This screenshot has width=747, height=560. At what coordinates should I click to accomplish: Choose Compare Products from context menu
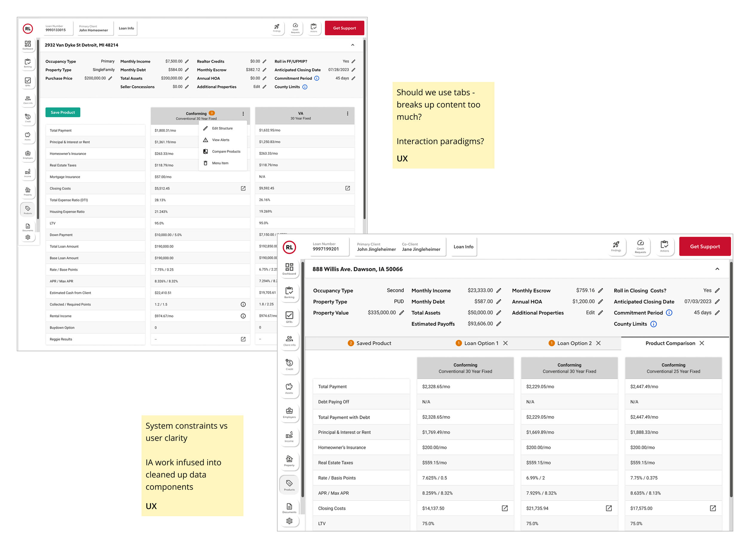(226, 151)
